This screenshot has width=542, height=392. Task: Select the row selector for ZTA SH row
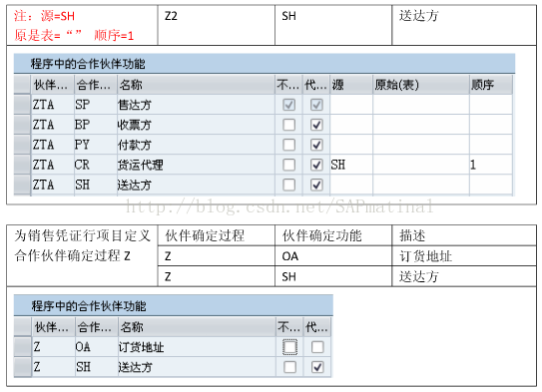(23, 185)
